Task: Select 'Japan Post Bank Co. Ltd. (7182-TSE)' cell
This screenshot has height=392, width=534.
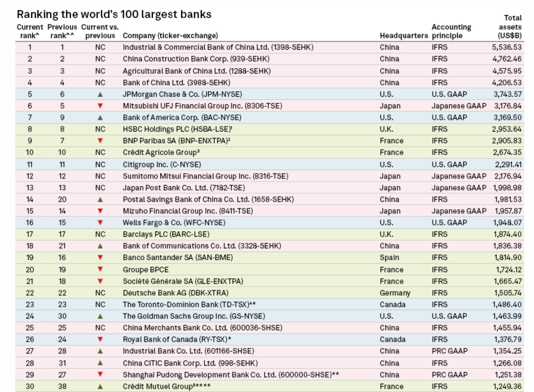Action: pos(184,188)
